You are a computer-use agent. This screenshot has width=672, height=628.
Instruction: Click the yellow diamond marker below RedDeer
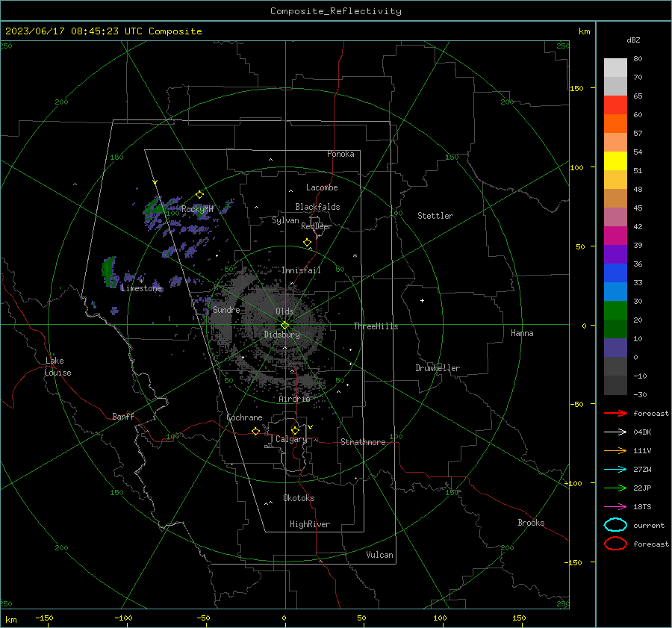click(x=307, y=243)
